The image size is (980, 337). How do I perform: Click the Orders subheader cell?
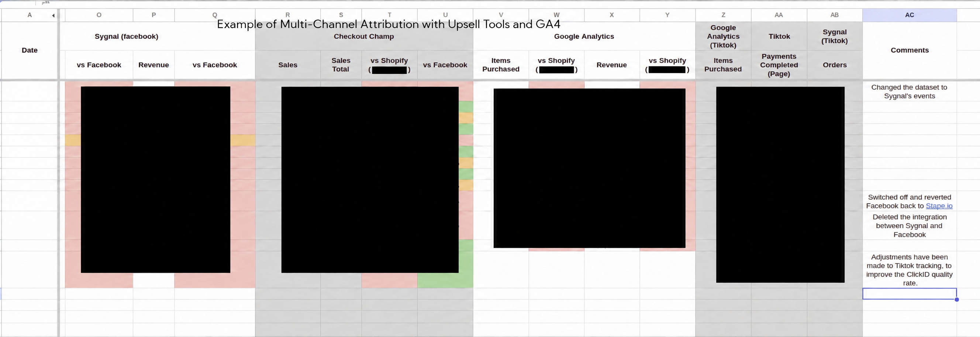point(834,65)
